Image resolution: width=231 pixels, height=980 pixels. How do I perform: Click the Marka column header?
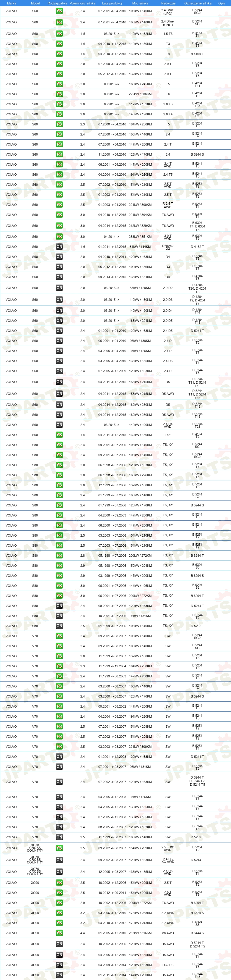point(12,3)
